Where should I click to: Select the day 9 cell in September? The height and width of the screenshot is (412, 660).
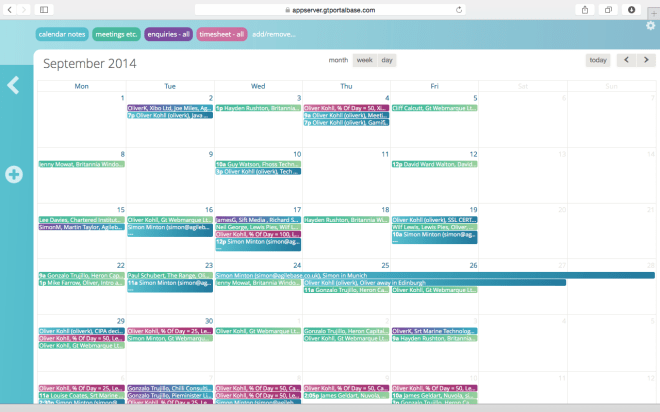(170, 175)
